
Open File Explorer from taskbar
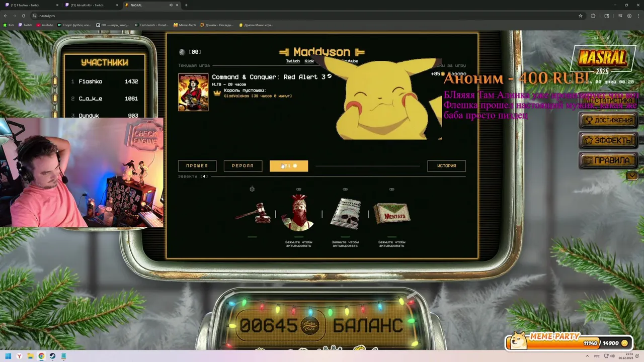click(x=30, y=356)
